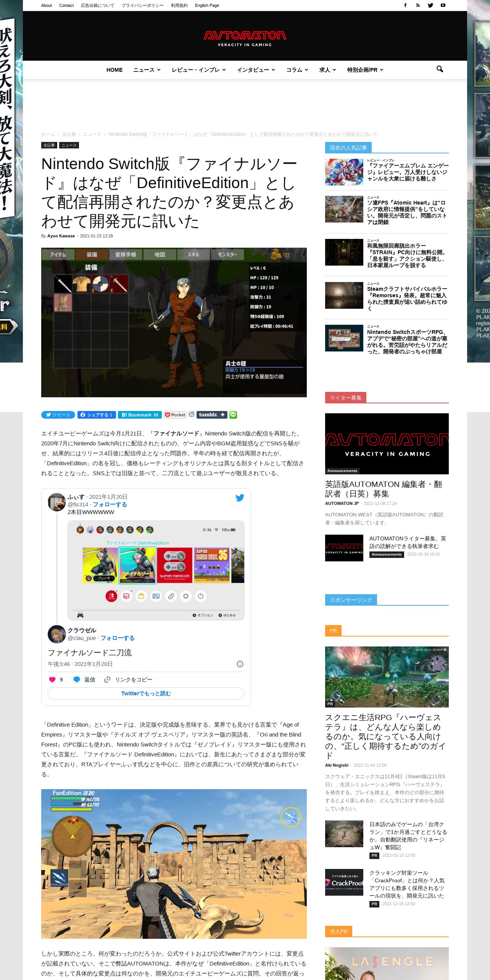Click the FanEdition desert gameplay screenshot
This screenshot has height=980, width=490.
(x=174, y=864)
